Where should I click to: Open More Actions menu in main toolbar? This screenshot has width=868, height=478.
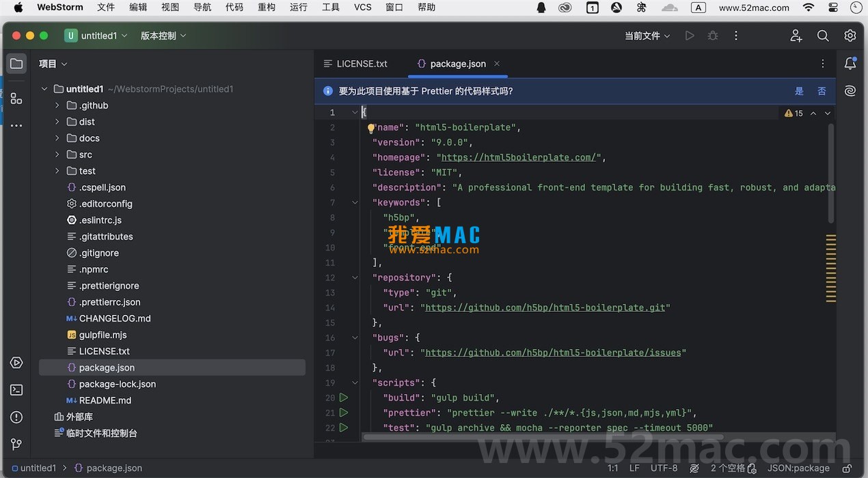(x=736, y=36)
